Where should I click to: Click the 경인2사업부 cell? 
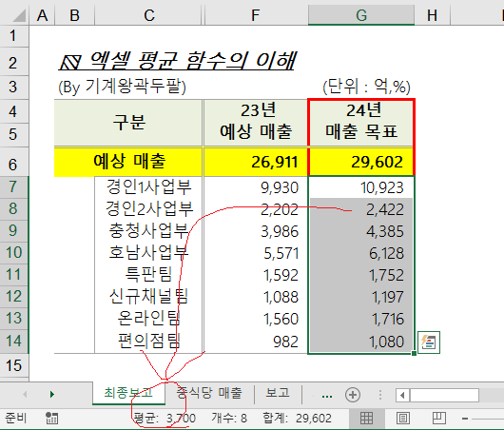point(148,209)
